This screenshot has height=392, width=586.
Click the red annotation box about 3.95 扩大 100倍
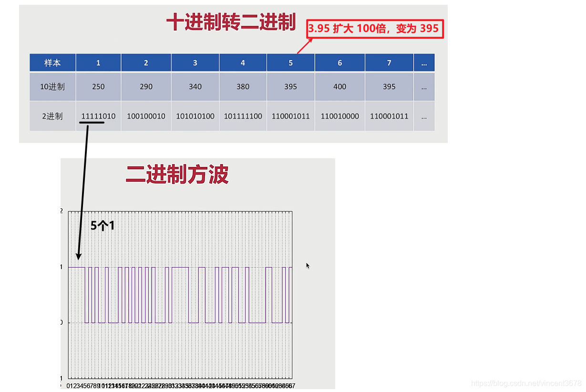[x=375, y=28]
